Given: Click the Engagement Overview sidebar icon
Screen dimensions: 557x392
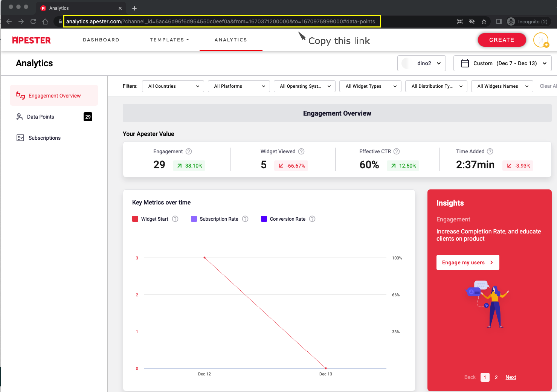Looking at the screenshot, I should (20, 96).
